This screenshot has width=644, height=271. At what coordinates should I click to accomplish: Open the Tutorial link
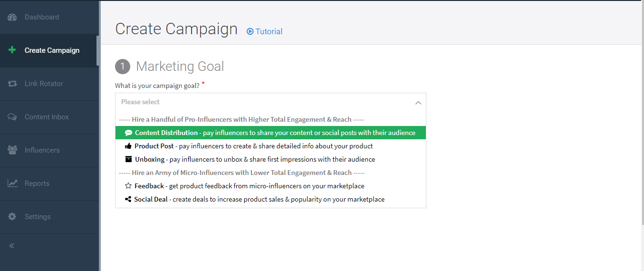click(x=269, y=31)
